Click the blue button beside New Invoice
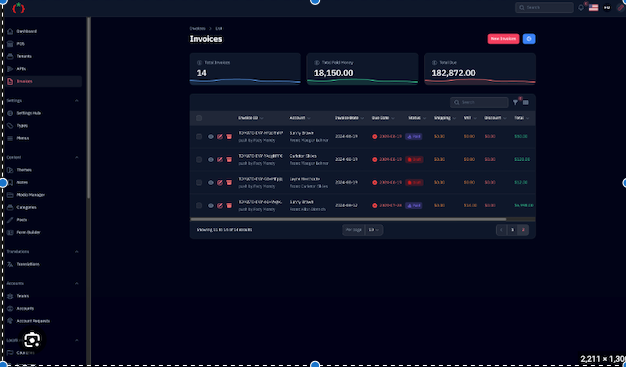626x367 pixels. point(529,39)
